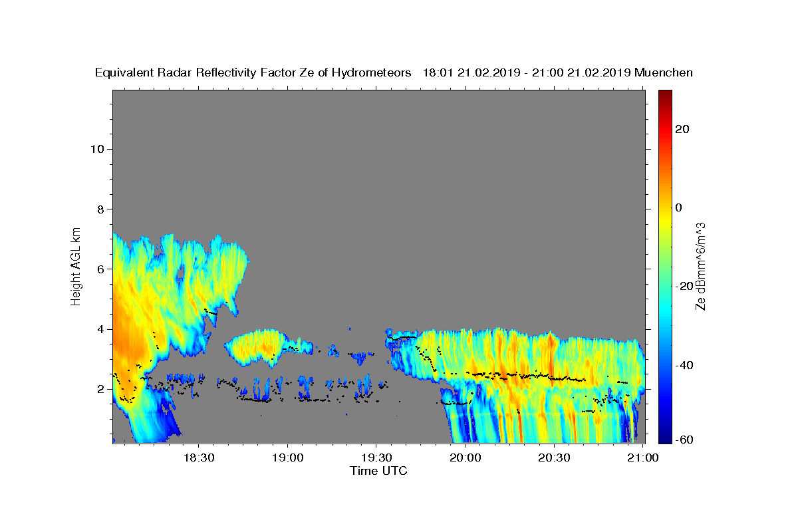The image size is (798, 532).
Task: Click the '21:00' time tick label
Action: pos(642,458)
